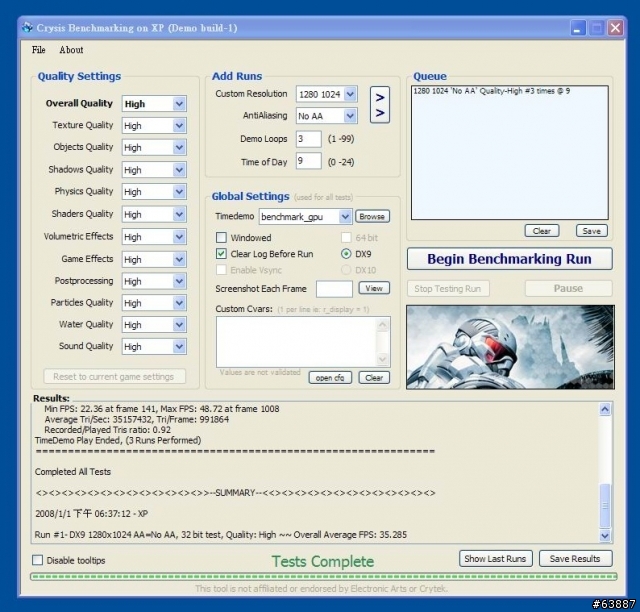Click 'TimeDemo Play Ended' result line
The width and height of the screenshot is (640, 612).
pos(118,440)
